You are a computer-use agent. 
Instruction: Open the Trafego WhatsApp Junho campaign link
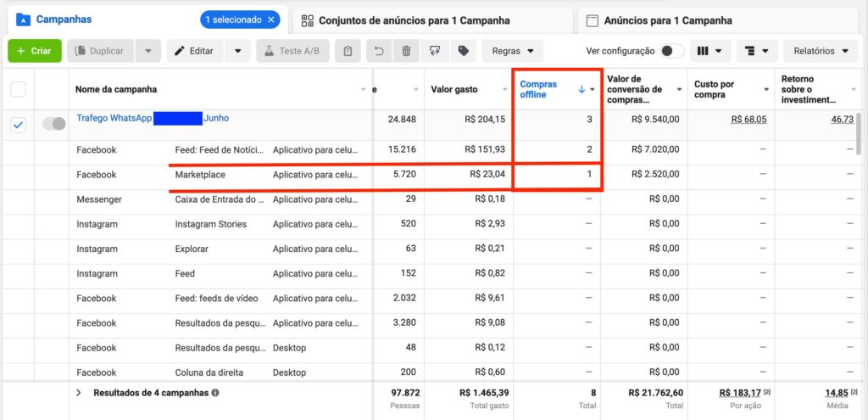pos(153,118)
